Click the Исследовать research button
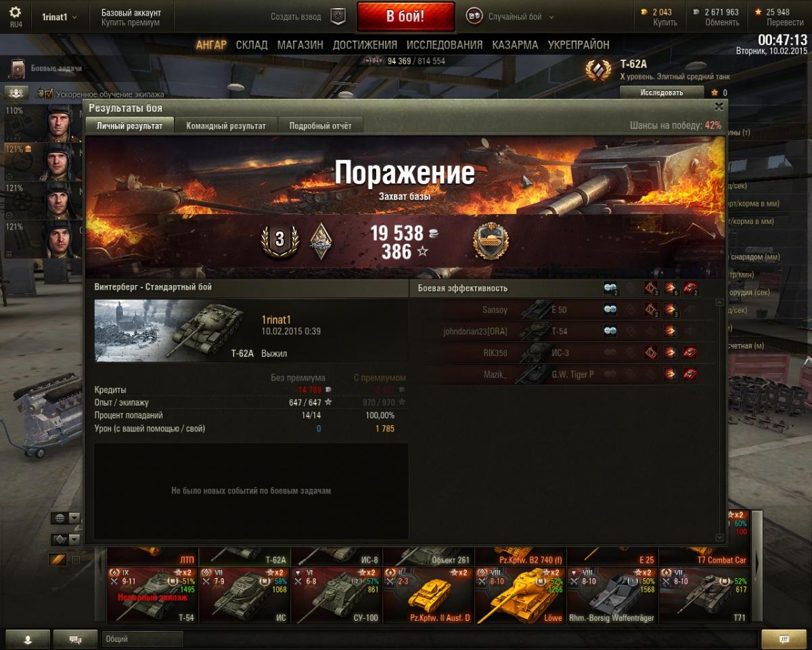 click(662, 93)
